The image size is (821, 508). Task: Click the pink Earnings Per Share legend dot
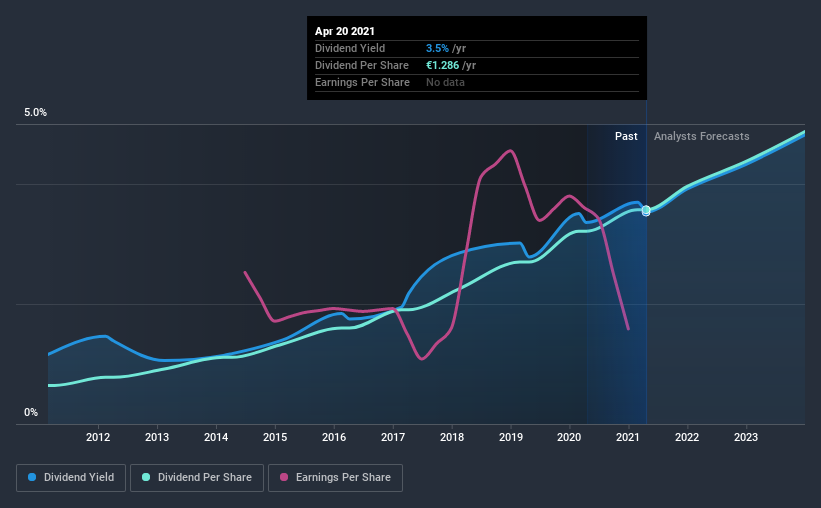[284, 477]
